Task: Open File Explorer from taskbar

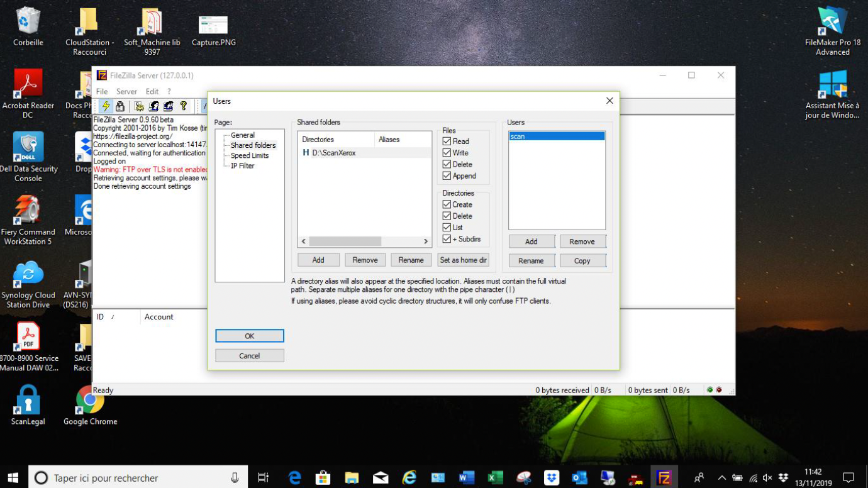Action: click(x=352, y=478)
